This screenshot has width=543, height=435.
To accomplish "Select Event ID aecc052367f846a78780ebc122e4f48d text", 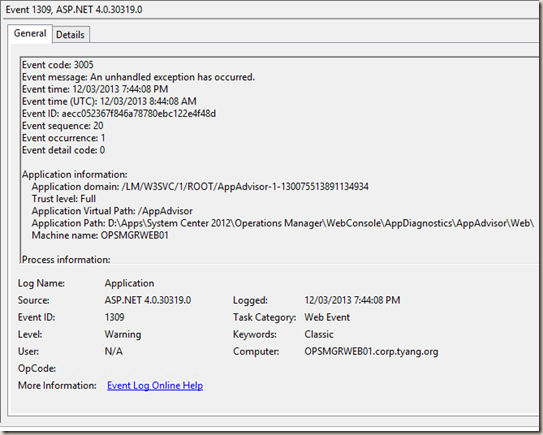I will click(119, 113).
